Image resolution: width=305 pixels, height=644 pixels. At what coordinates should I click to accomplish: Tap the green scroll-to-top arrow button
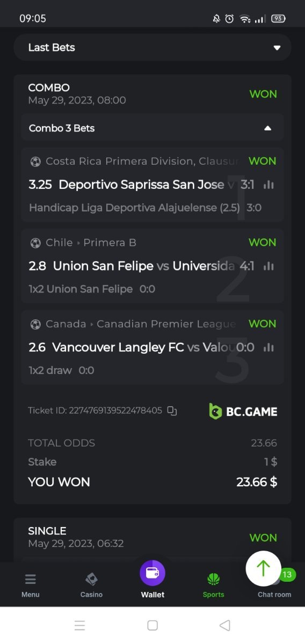tap(263, 568)
